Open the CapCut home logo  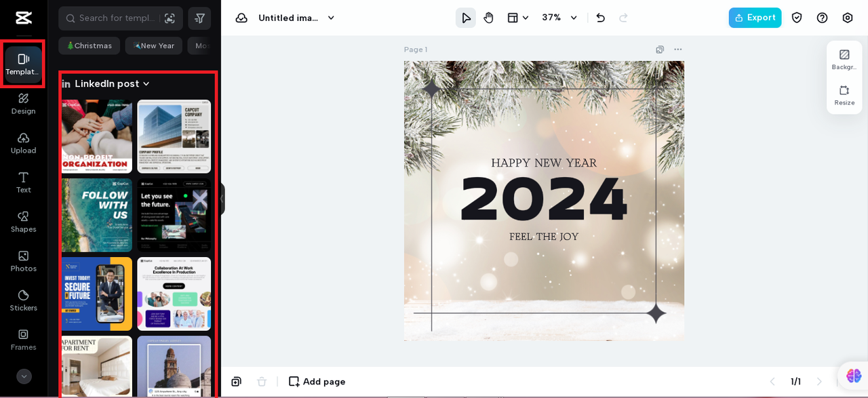pyautogui.click(x=24, y=18)
